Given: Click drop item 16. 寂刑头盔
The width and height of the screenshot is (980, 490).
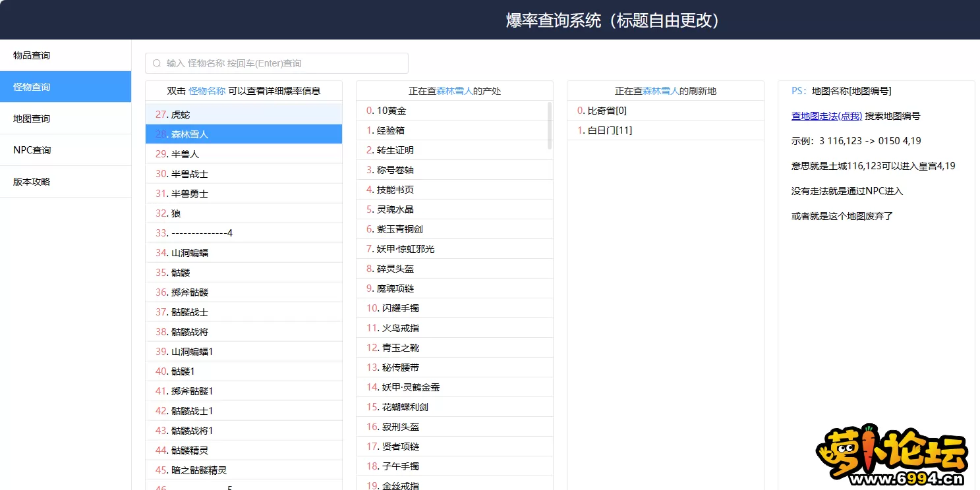Looking at the screenshot, I should point(455,427).
